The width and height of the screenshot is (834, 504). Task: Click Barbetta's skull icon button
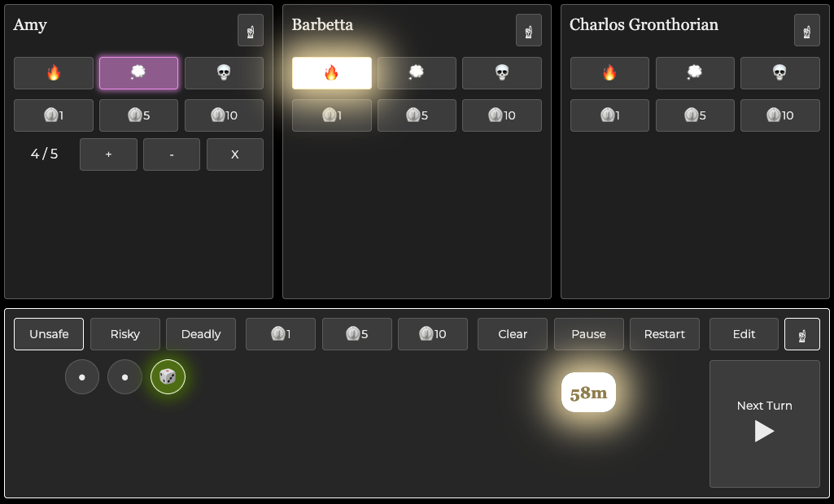click(502, 73)
